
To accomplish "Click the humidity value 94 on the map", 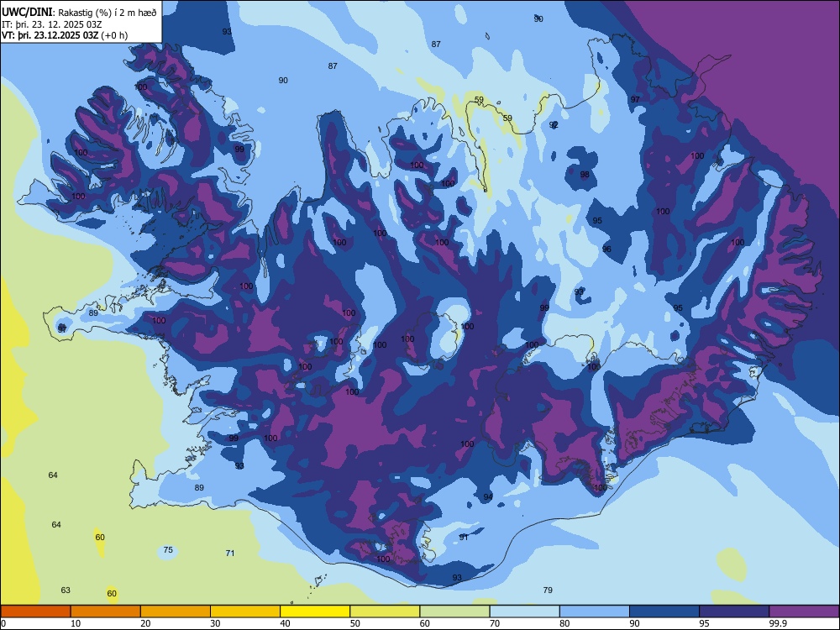I will click(488, 497).
